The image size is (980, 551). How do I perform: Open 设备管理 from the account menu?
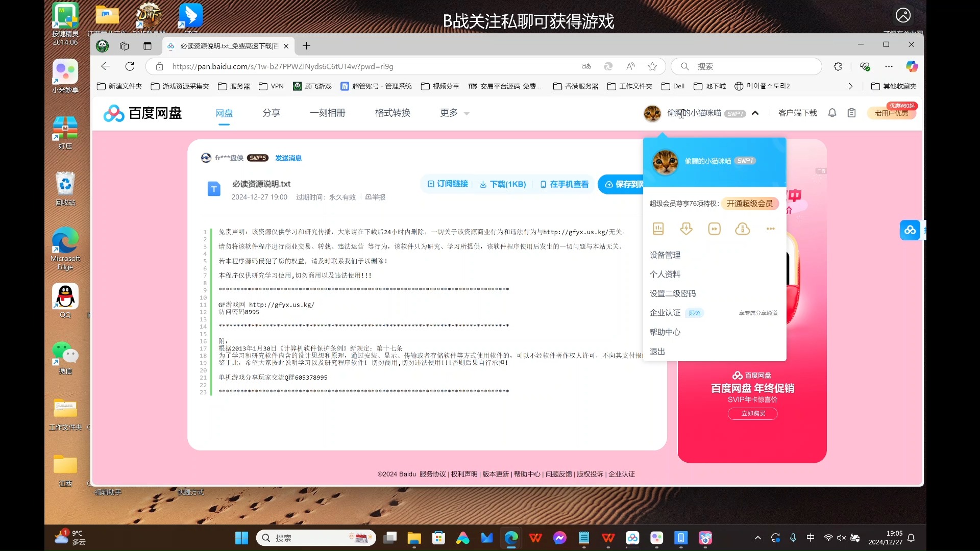pos(665,255)
